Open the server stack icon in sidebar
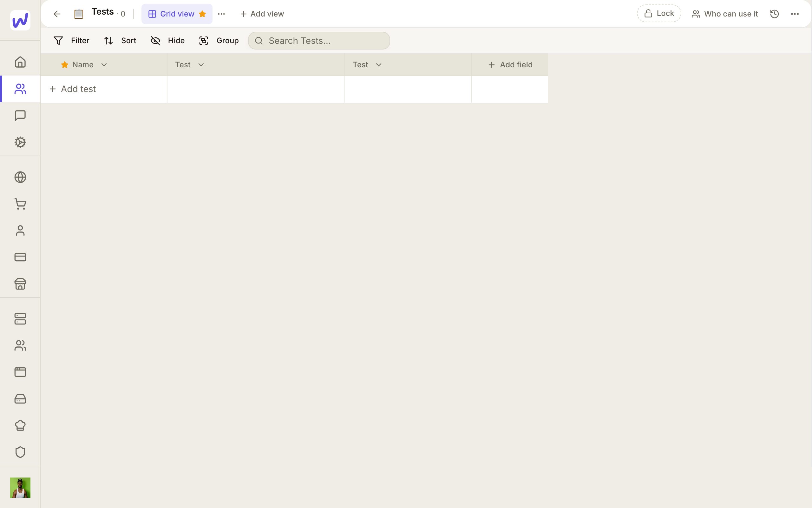The height and width of the screenshot is (508, 812). (20, 319)
